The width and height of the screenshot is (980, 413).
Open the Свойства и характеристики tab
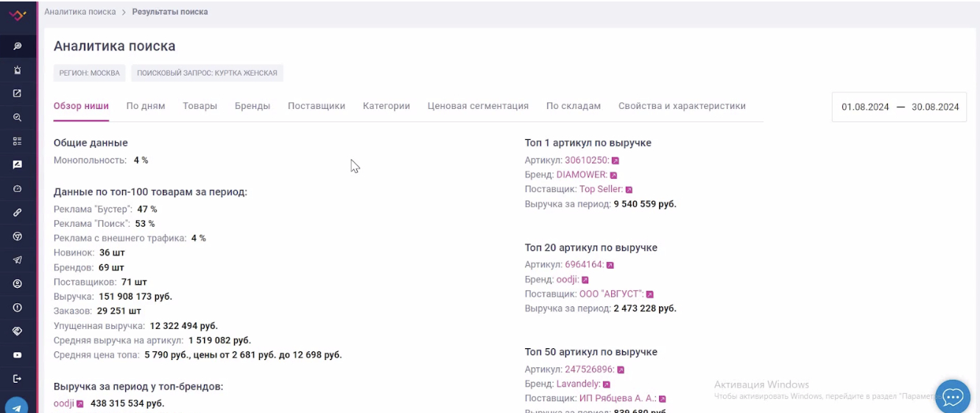coord(682,106)
